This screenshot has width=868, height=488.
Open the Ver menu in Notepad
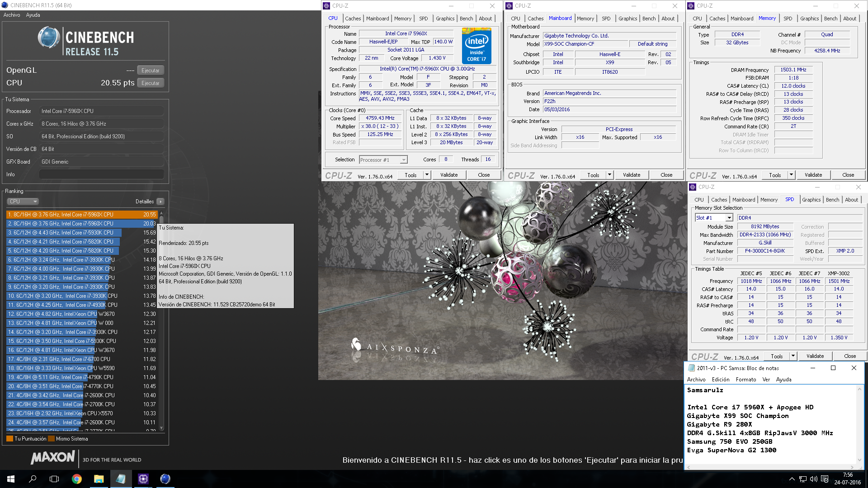[x=766, y=380]
